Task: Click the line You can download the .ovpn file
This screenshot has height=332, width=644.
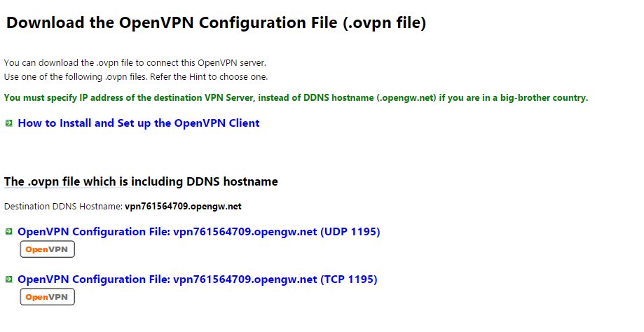Action: tap(135, 63)
